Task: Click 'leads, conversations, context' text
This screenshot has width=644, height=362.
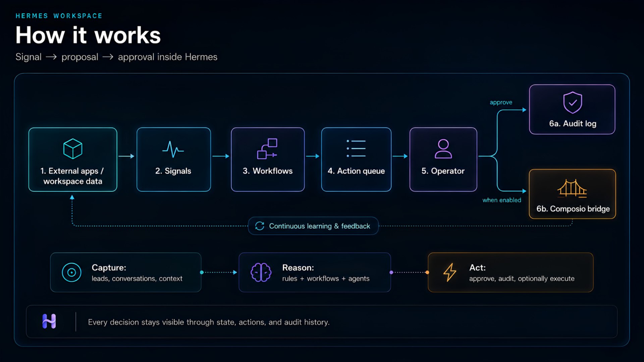Action: coord(137,279)
